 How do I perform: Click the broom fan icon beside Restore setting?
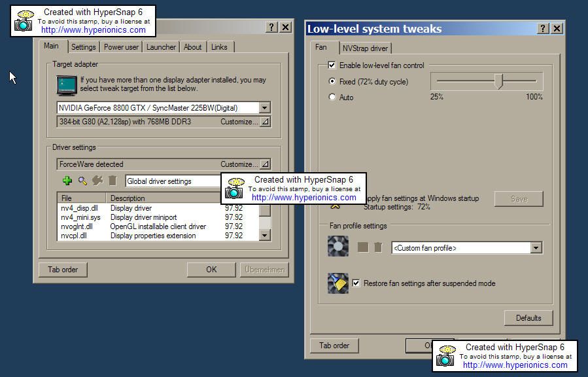338,283
